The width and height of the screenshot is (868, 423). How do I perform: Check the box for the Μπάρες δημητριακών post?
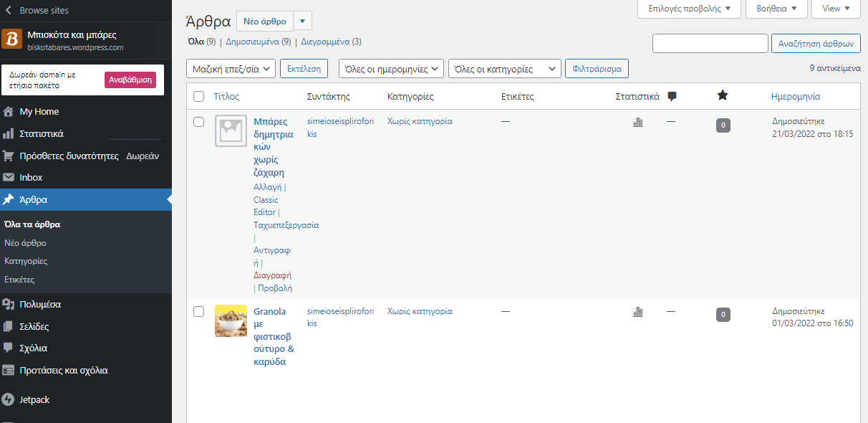click(199, 122)
